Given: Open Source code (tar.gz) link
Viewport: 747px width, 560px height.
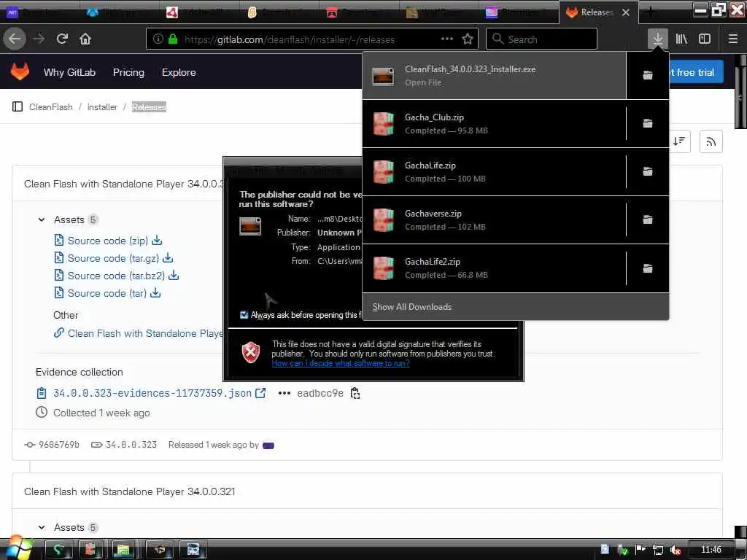Looking at the screenshot, I should (x=113, y=258).
